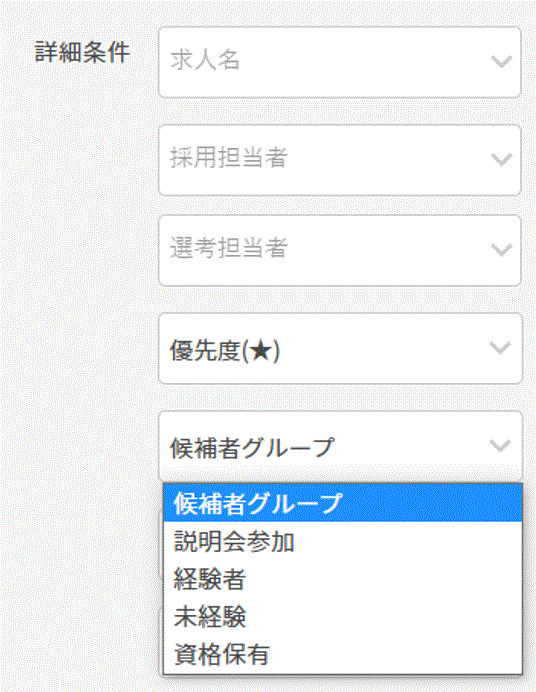Click the 採用担当者 placeholder text
The width and height of the screenshot is (536, 692).
tap(229, 158)
